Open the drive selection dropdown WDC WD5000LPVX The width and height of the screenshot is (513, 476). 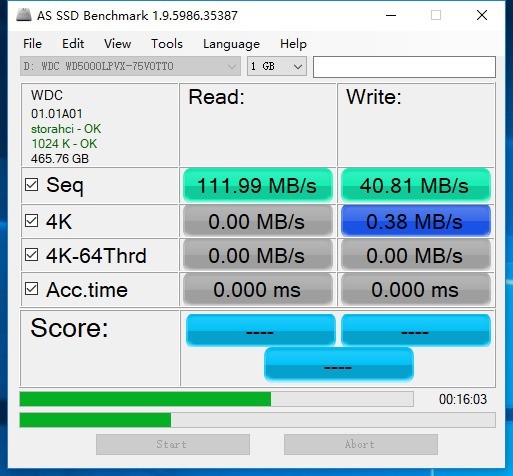[x=130, y=66]
